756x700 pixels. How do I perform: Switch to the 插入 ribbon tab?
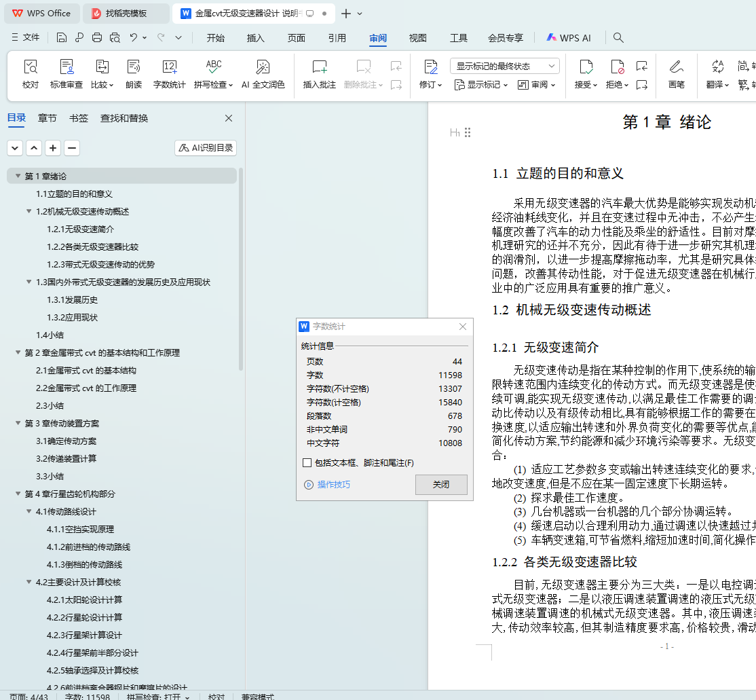coord(256,38)
